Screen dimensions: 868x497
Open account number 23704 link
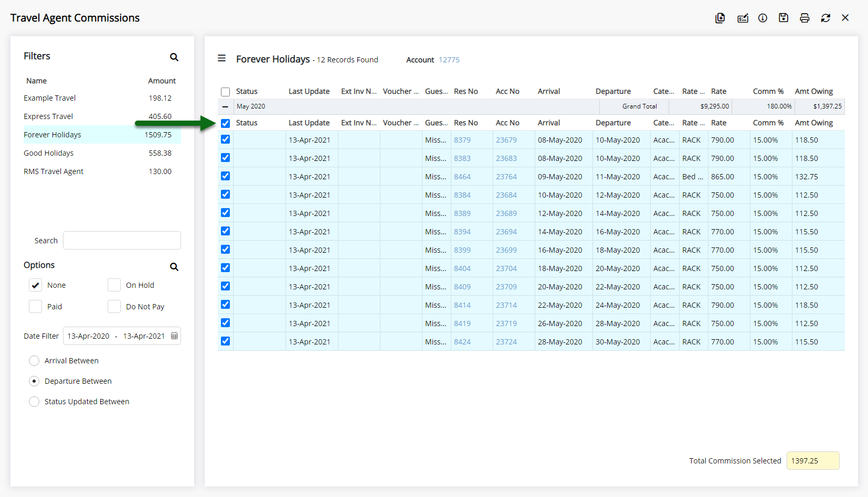tap(506, 268)
